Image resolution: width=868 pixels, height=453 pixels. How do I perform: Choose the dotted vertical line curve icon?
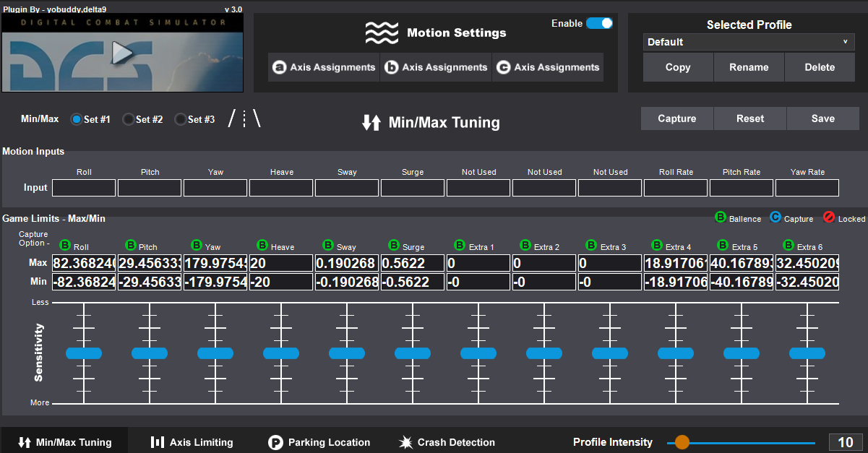[244, 119]
